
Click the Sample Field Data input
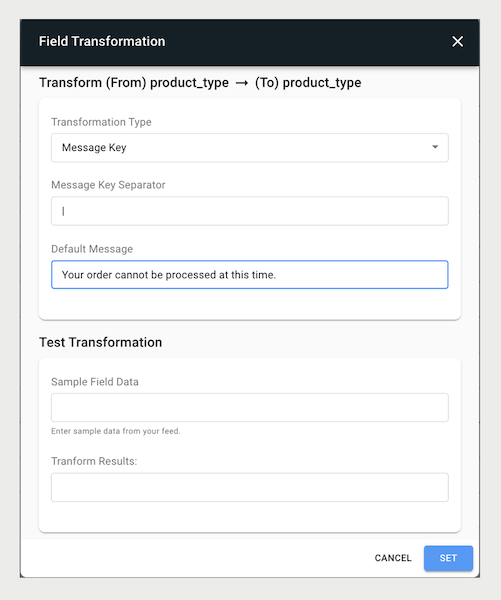250,408
